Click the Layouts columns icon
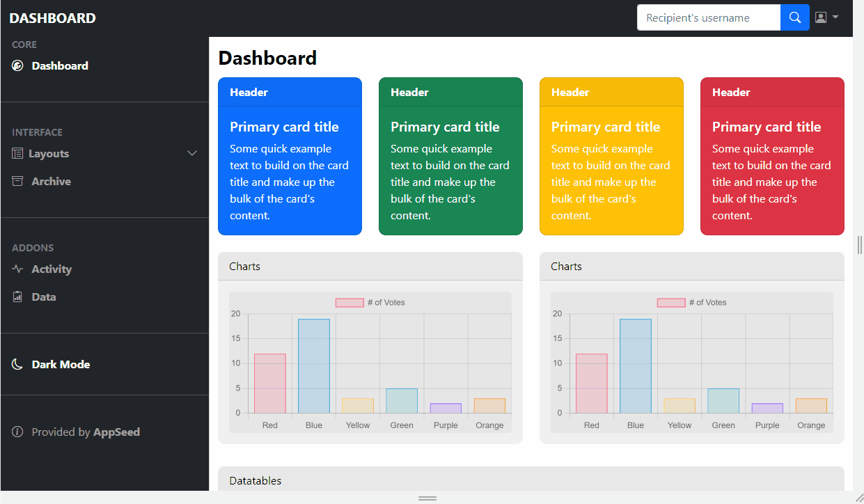 tap(17, 153)
